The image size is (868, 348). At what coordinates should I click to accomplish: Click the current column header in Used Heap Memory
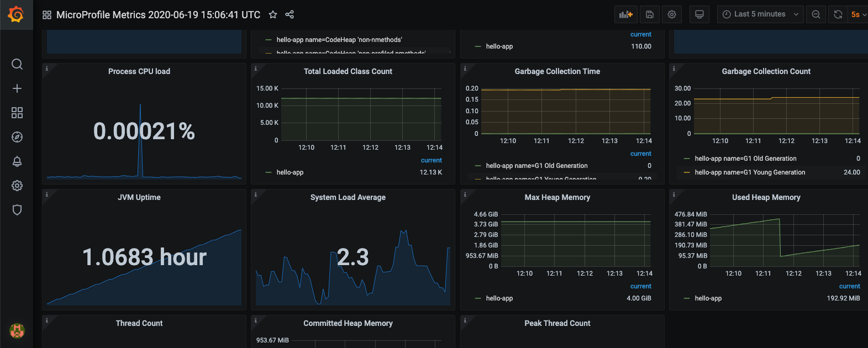tap(849, 286)
